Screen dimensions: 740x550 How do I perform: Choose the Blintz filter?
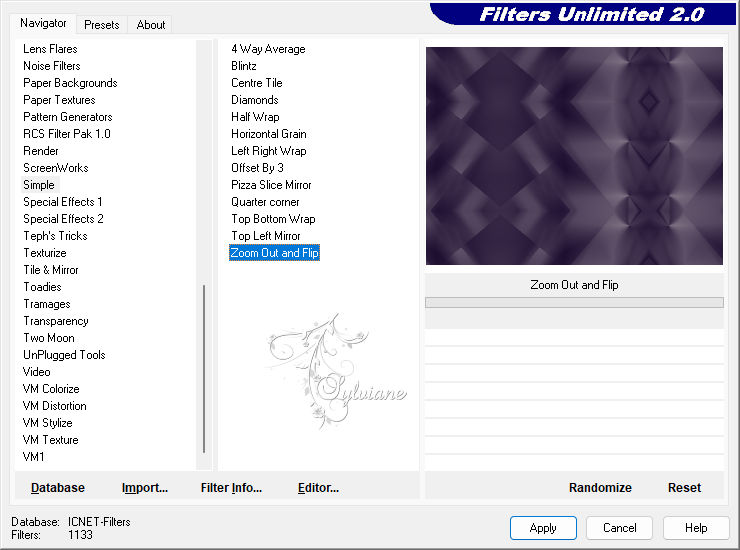point(244,66)
